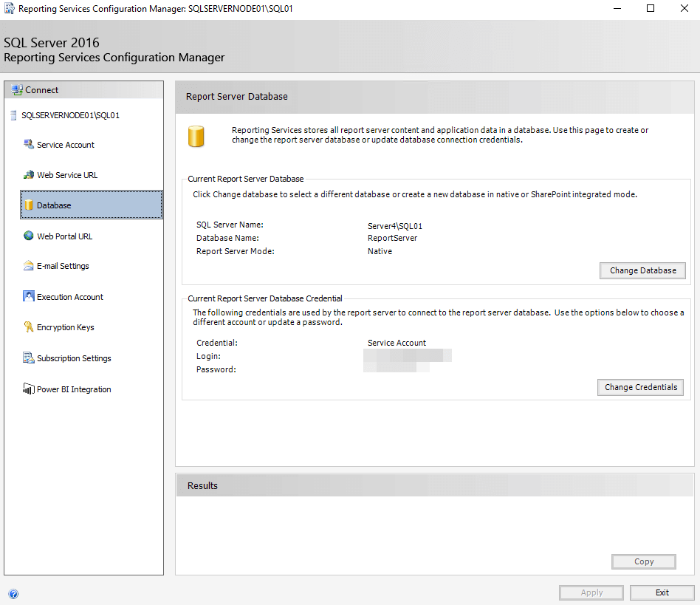Click the Connect icon in sidebar
The image size is (700, 605).
point(17,89)
